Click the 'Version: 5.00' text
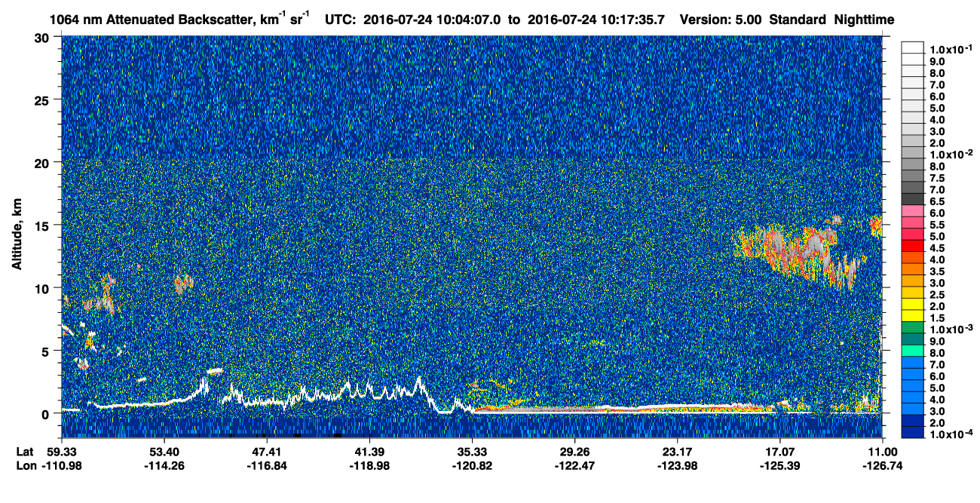 click(721, 19)
